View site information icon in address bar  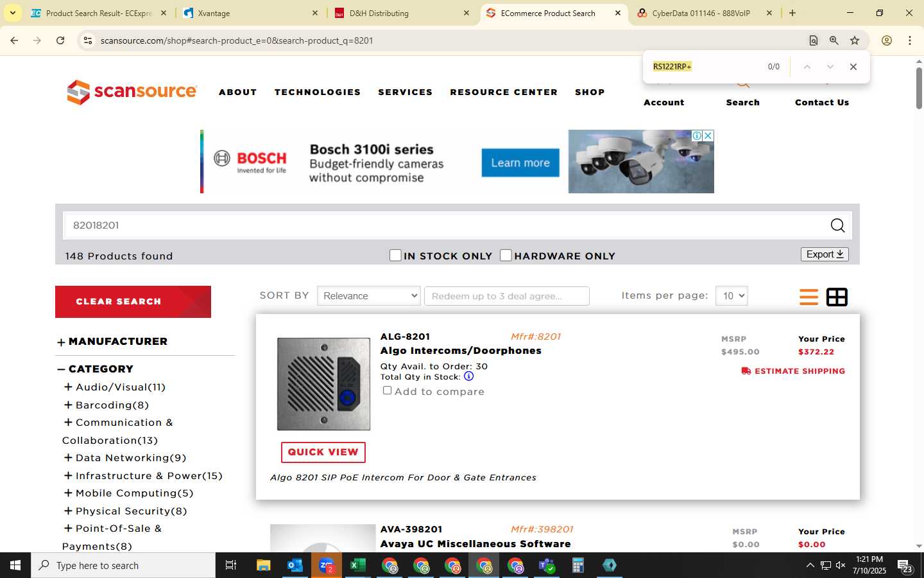[88, 40]
